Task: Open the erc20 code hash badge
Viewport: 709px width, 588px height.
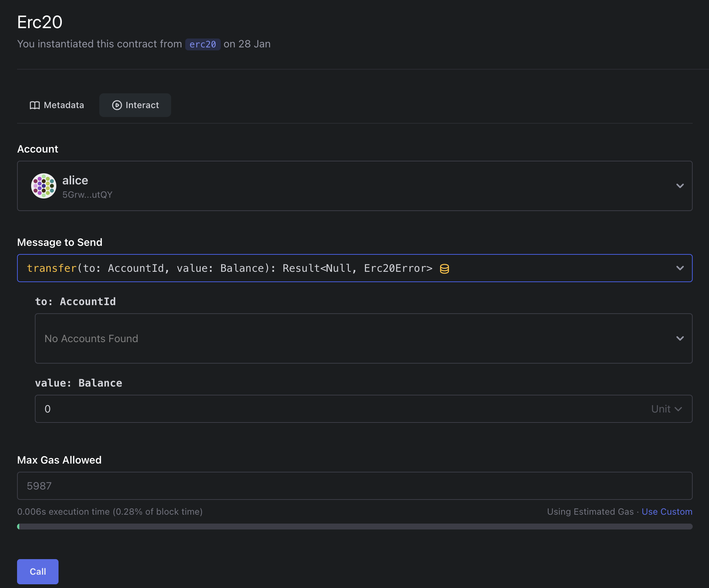Action: [203, 44]
